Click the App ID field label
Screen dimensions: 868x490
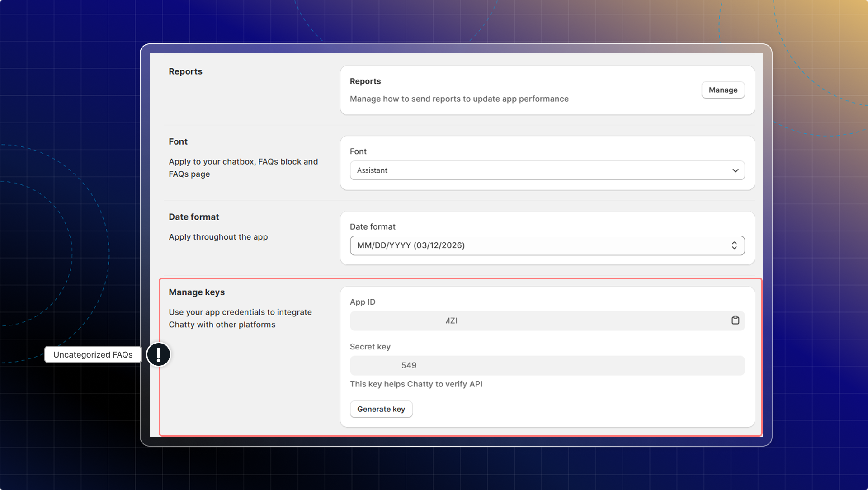coord(362,302)
